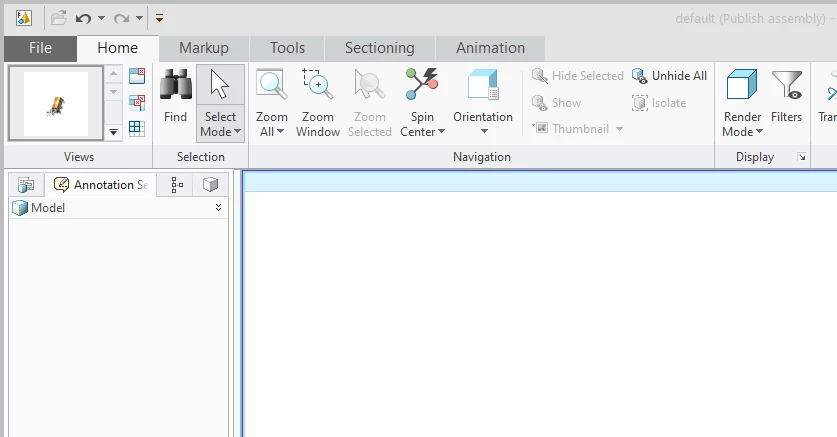Screen dimensions: 837x437
Task: Open the cube icon panel tab
Action: click(x=210, y=185)
